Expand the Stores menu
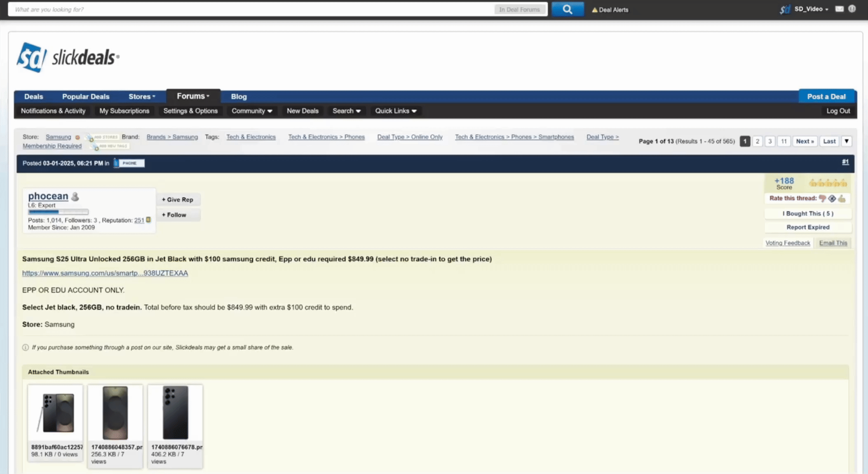The width and height of the screenshot is (868, 474). tap(142, 96)
